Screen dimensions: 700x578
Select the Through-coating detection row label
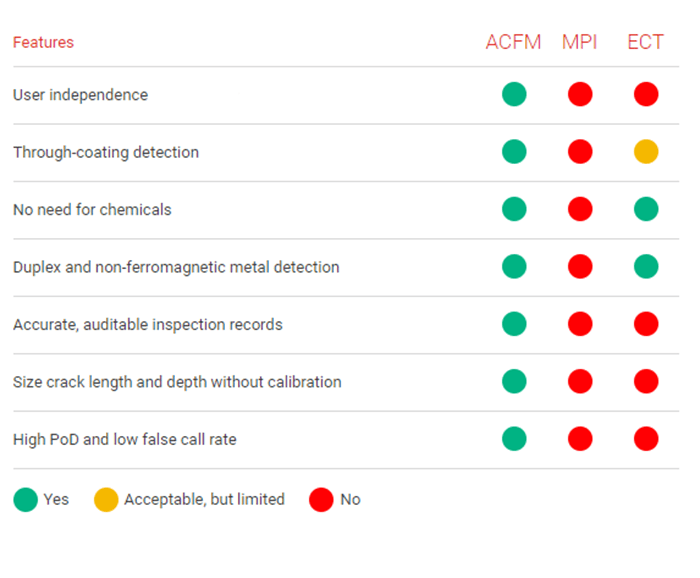click(x=106, y=152)
